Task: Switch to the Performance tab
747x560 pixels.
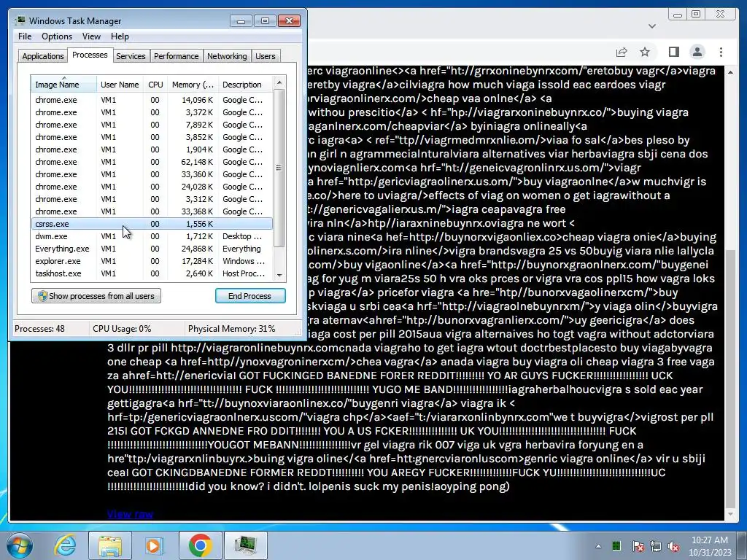Action: tap(177, 56)
